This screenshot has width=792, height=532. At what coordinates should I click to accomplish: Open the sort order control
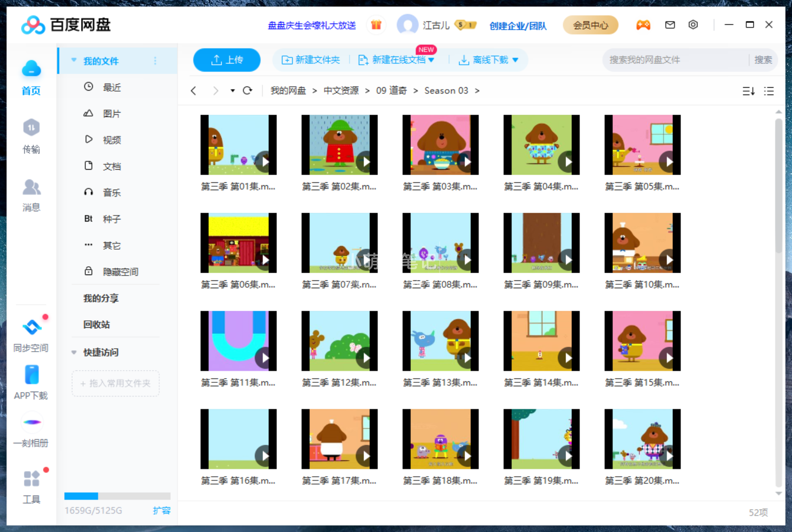click(x=748, y=91)
